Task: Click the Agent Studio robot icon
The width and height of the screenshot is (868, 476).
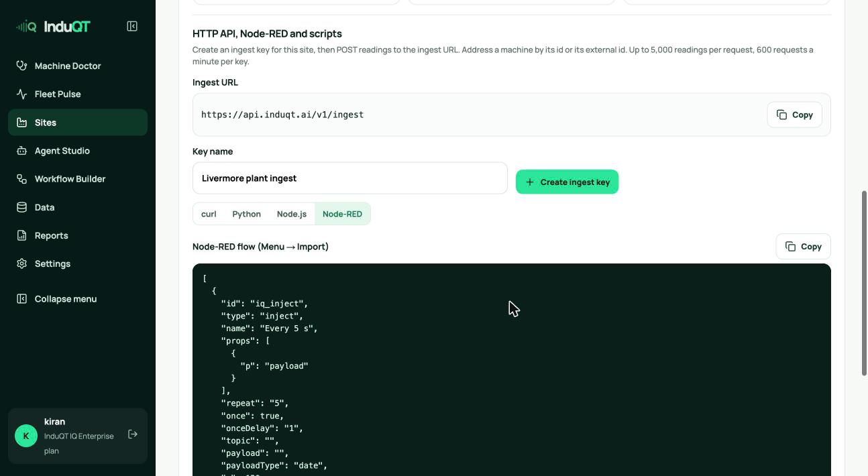Action: tap(21, 151)
